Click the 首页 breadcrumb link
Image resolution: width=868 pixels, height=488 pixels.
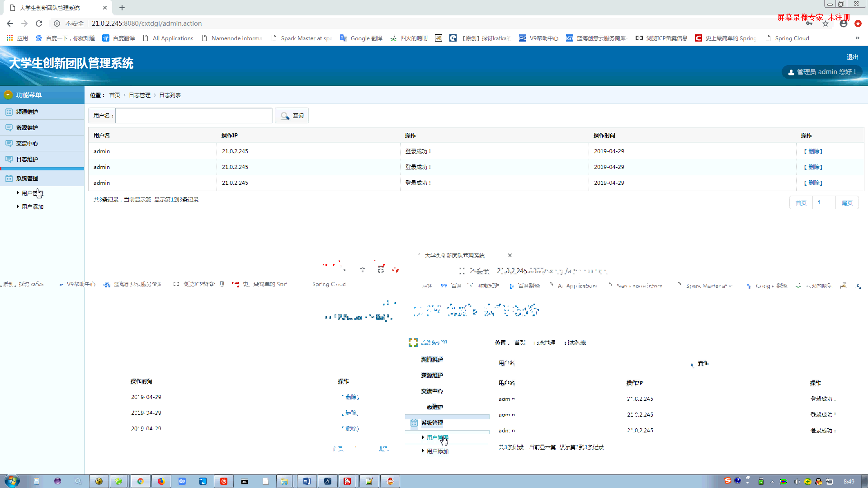pyautogui.click(x=115, y=95)
